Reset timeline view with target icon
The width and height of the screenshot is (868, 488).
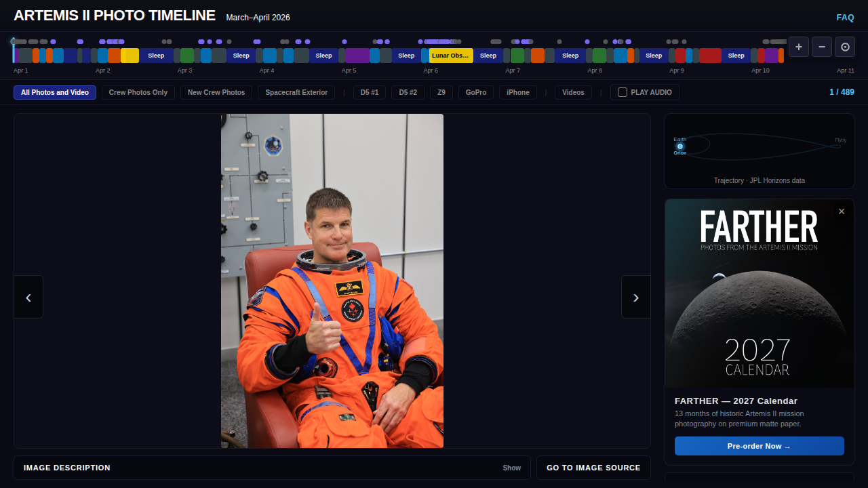point(845,47)
